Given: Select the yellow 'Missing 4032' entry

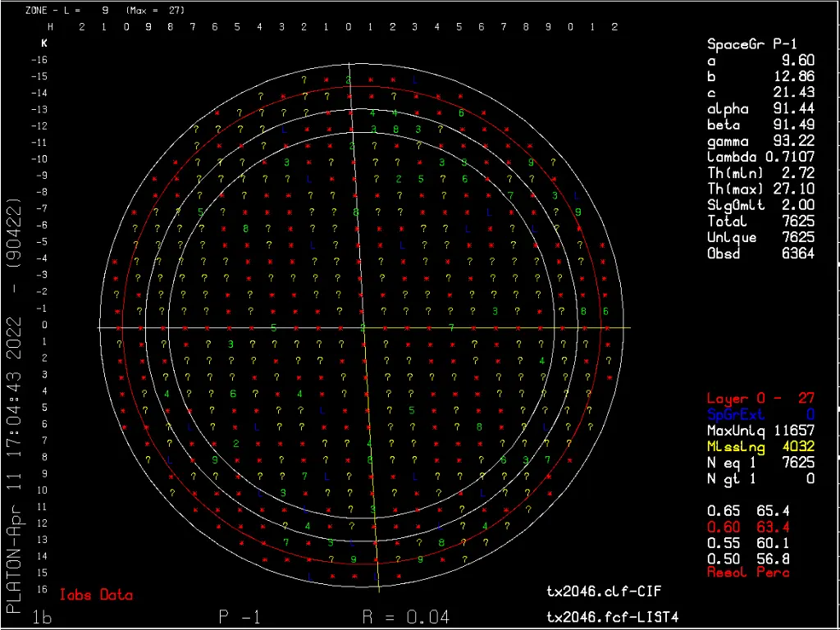Looking at the screenshot, I should coord(760,447).
